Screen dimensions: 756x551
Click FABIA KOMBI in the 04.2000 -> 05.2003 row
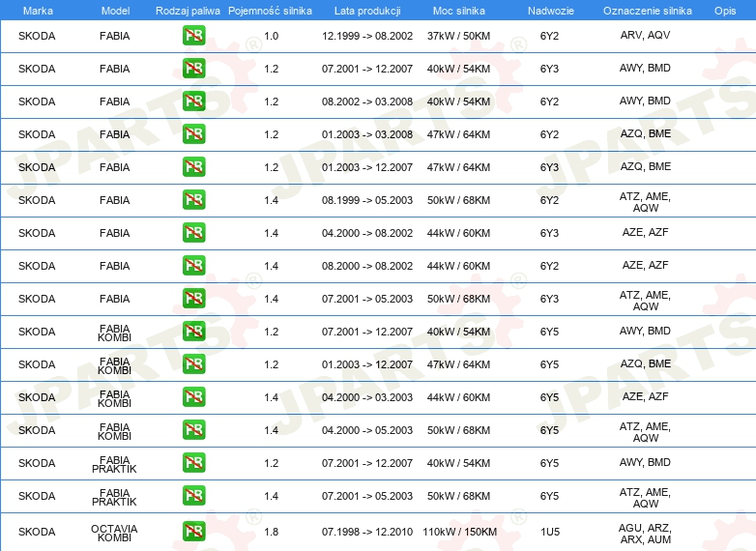114,431
